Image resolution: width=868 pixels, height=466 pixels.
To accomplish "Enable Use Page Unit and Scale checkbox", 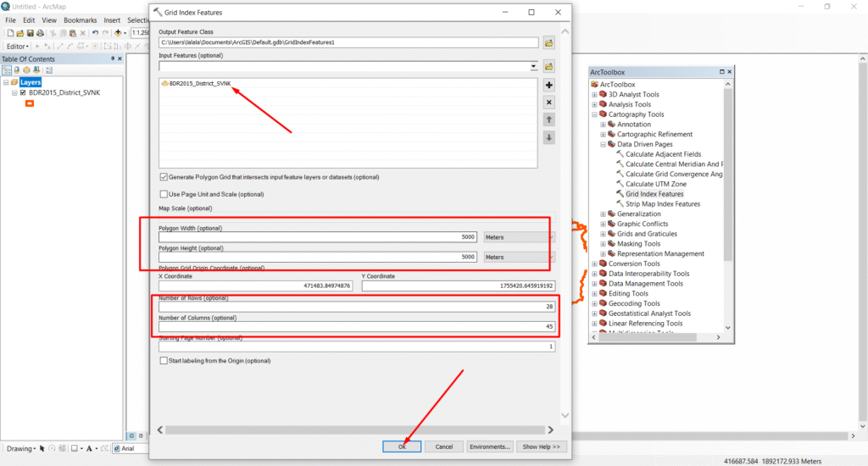I will point(164,194).
